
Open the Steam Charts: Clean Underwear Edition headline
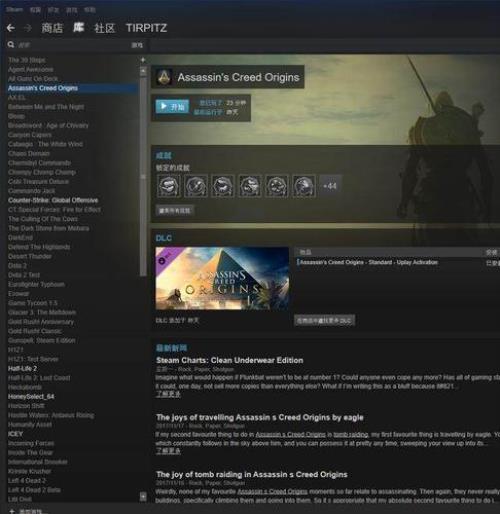coord(230,360)
